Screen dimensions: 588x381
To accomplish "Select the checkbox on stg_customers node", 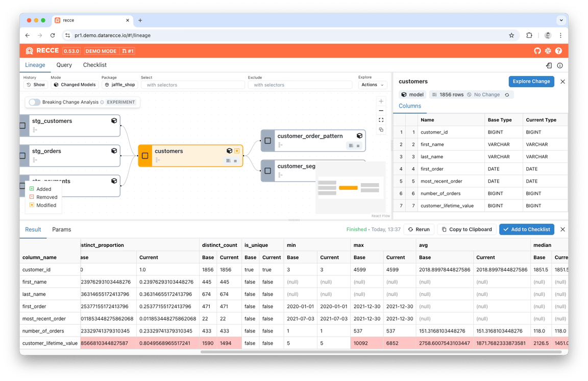I will pos(21,125).
